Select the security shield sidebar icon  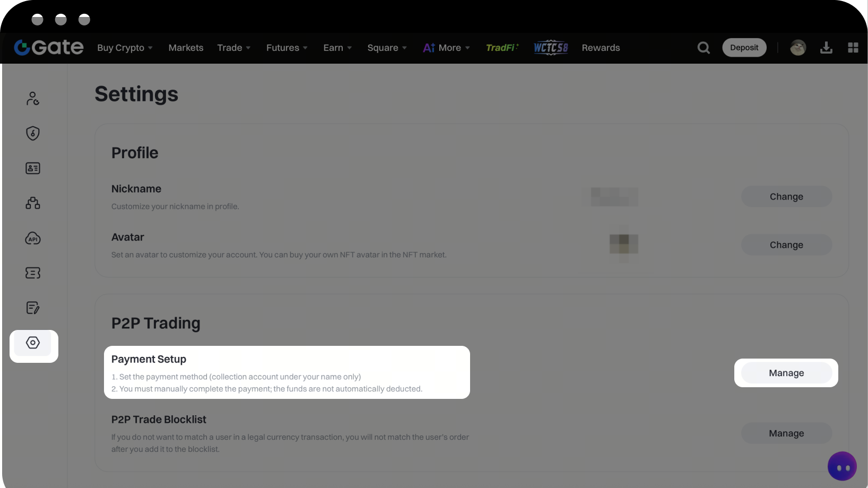tap(33, 133)
